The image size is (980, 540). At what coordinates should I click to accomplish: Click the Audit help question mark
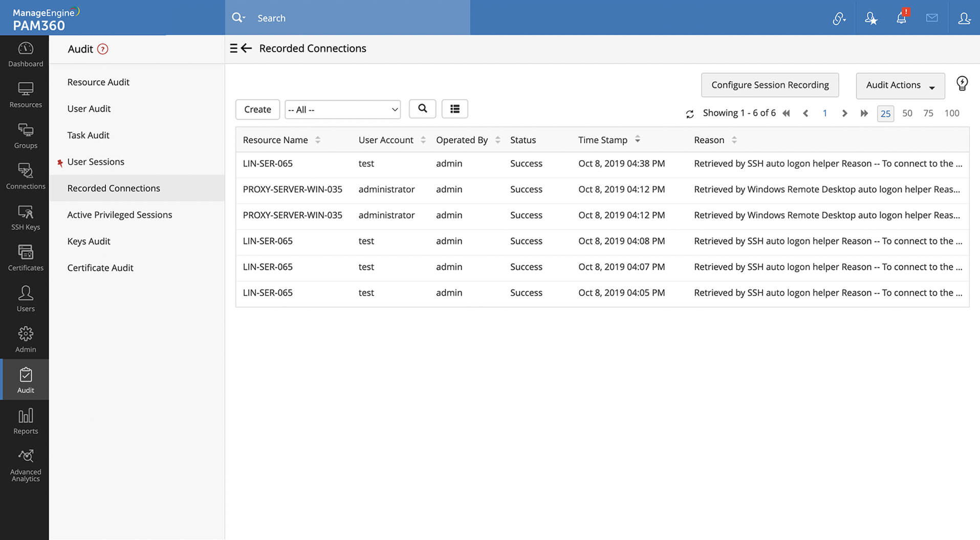tap(103, 49)
